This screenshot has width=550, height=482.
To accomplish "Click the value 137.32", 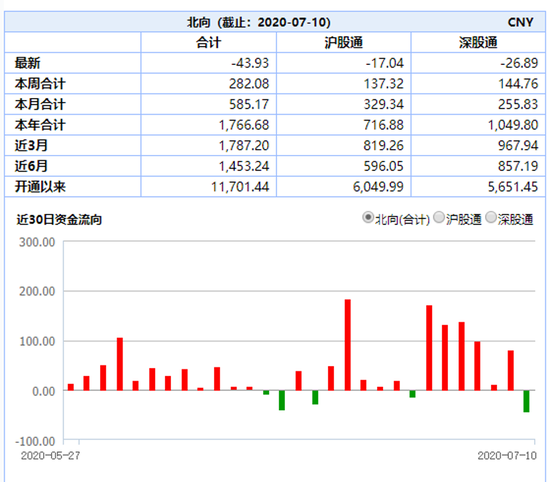I will coord(384,83).
